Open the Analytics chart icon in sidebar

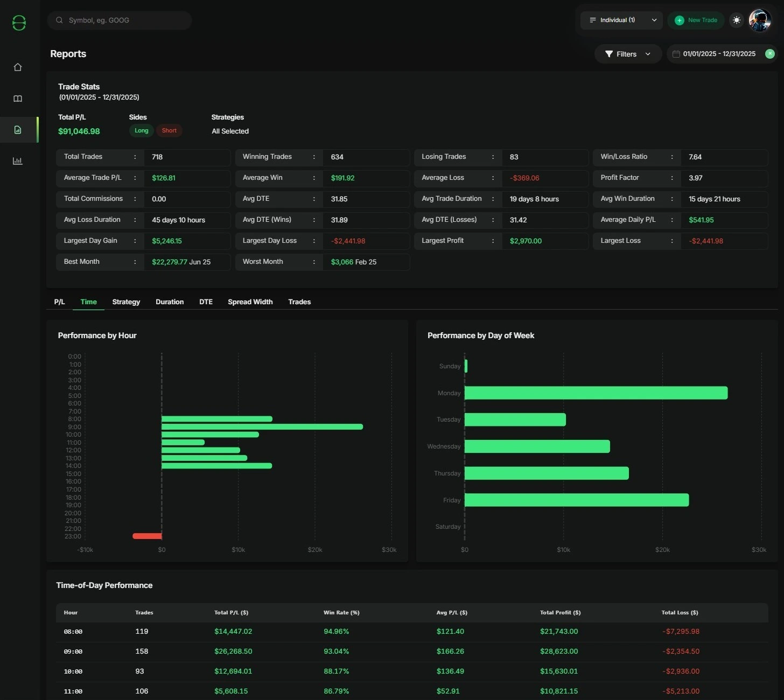pos(18,160)
